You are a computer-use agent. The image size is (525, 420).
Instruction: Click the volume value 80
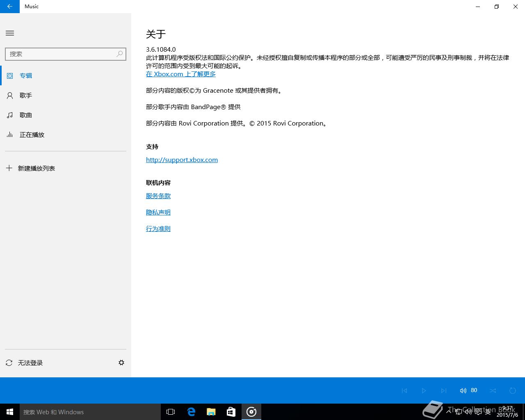(474, 390)
